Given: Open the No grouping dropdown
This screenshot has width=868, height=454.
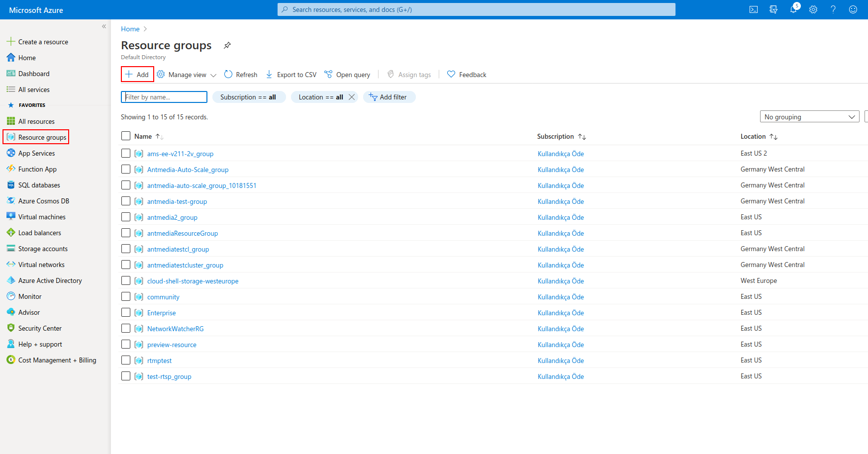Looking at the screenshot, I should pyautogui.click(x=809, y=117).
